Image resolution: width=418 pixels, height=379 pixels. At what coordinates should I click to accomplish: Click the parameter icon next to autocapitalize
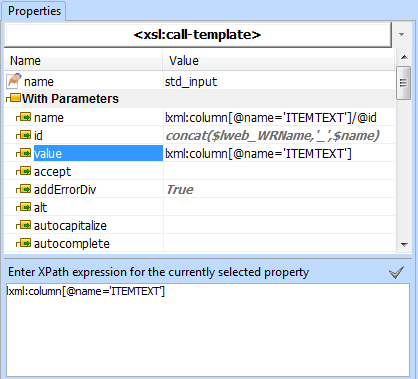tap(25, 225)
